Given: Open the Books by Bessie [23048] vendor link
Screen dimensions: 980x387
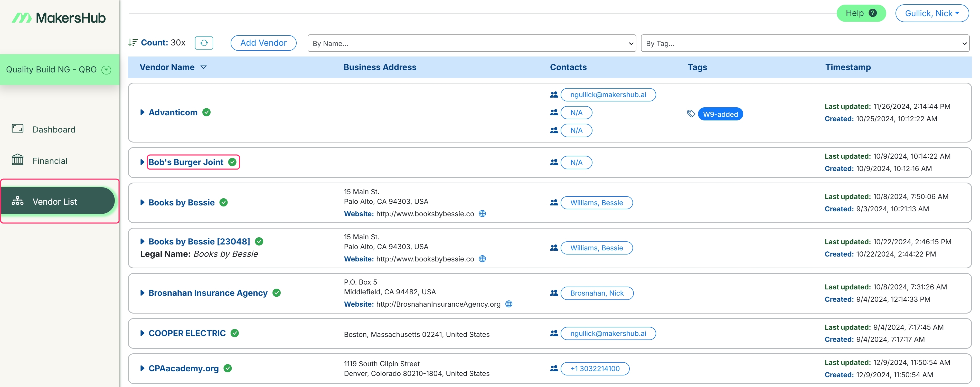Looking at the screenshot, I should pos(199,241).
